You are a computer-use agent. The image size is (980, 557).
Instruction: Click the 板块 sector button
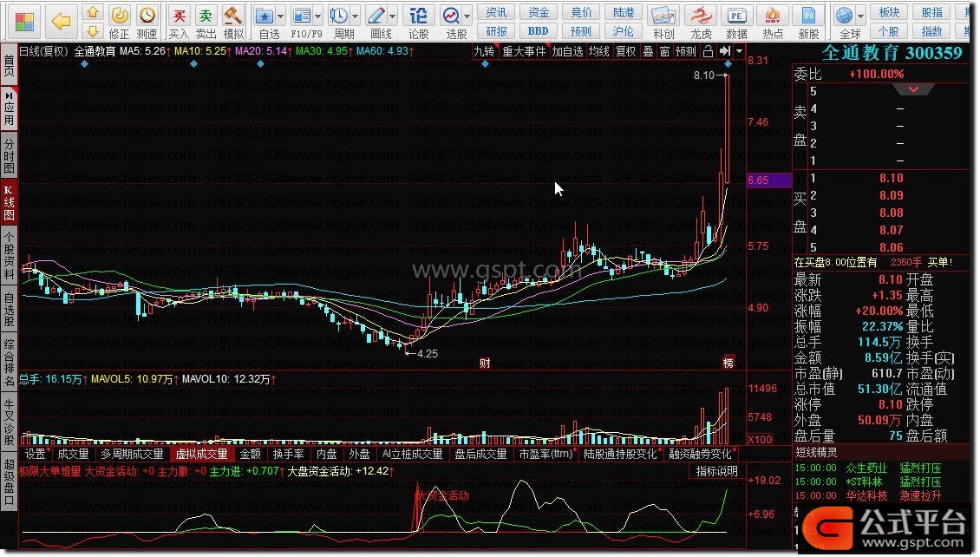pyautogui.click(x=889, y=12)
